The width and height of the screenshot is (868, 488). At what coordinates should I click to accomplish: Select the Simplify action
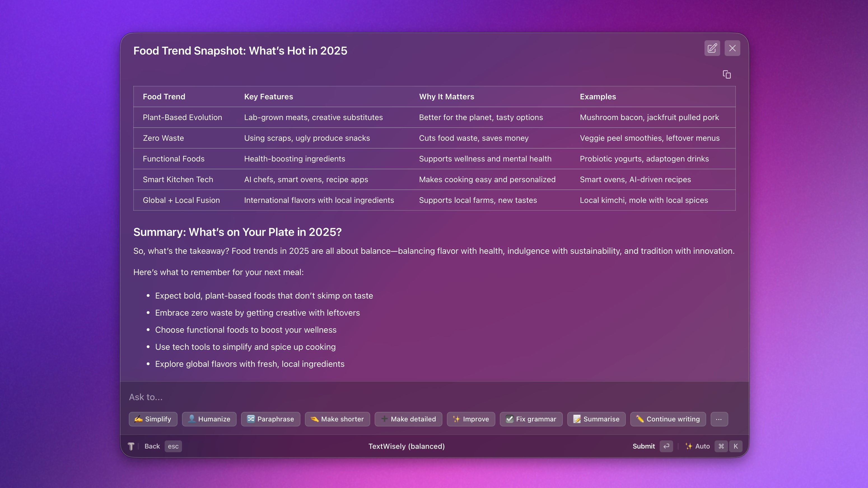coord(153,419)
